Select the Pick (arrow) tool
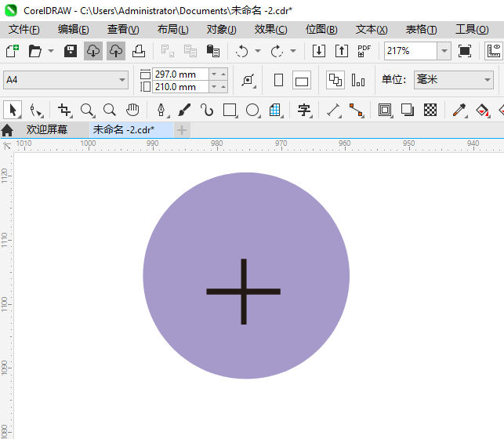 pyautogui.click(x=13, y=110)
